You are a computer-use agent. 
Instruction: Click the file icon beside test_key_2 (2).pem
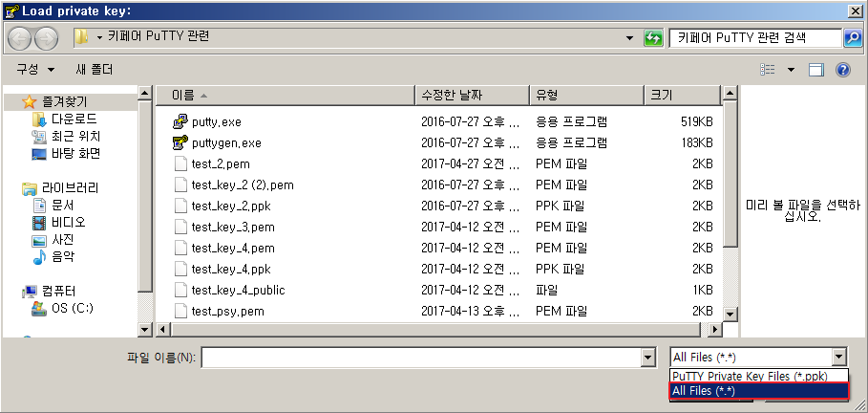(x=180, y=185)
